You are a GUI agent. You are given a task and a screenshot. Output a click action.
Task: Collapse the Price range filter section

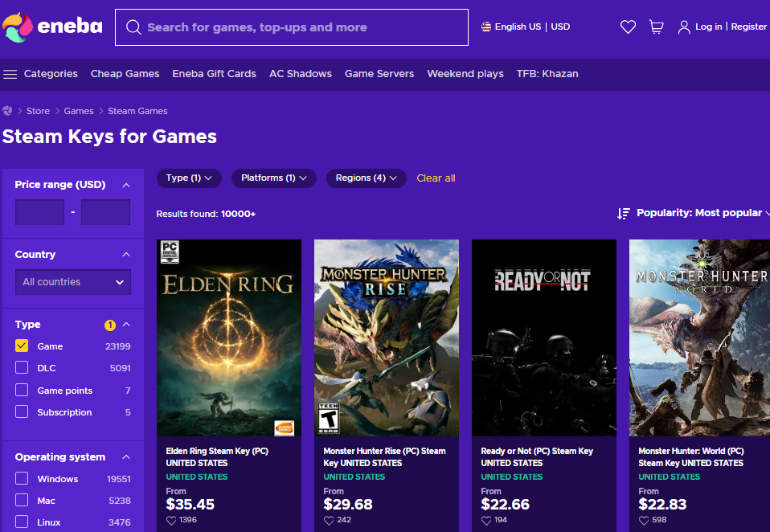tap(126, 185)
